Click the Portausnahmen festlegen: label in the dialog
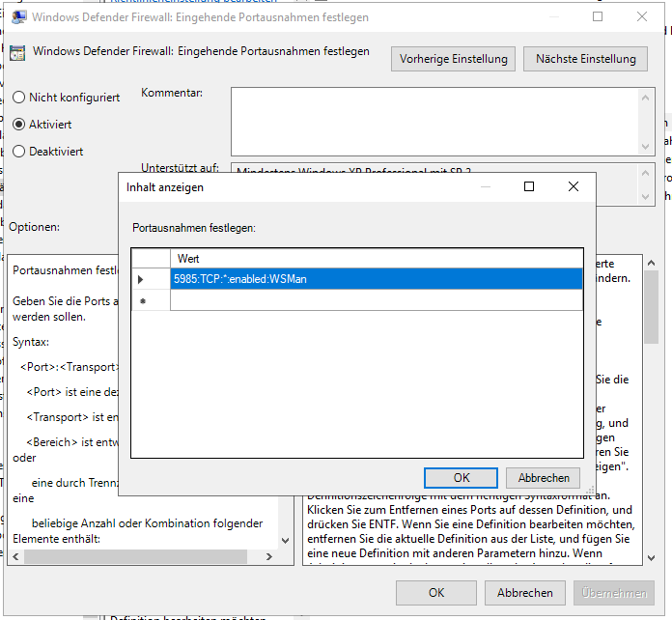This screenshot has width=672, height=620. pos(194,228)
